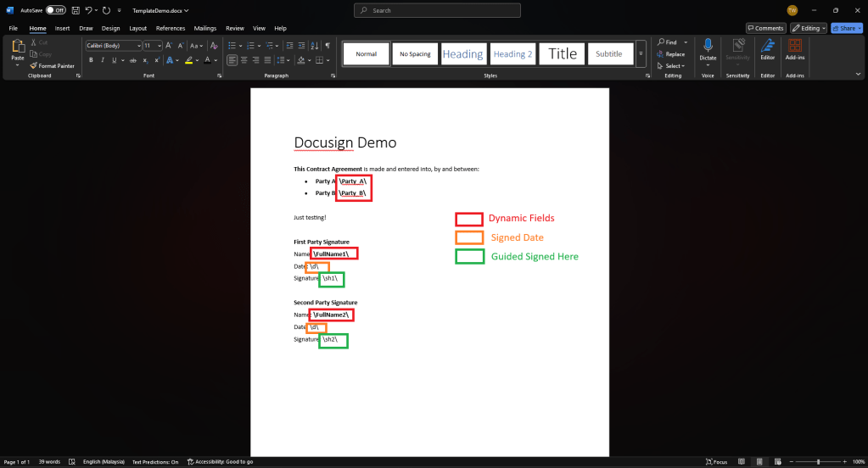
Task: Adjust the zoom slider in status bar
Action: (818, 462)
